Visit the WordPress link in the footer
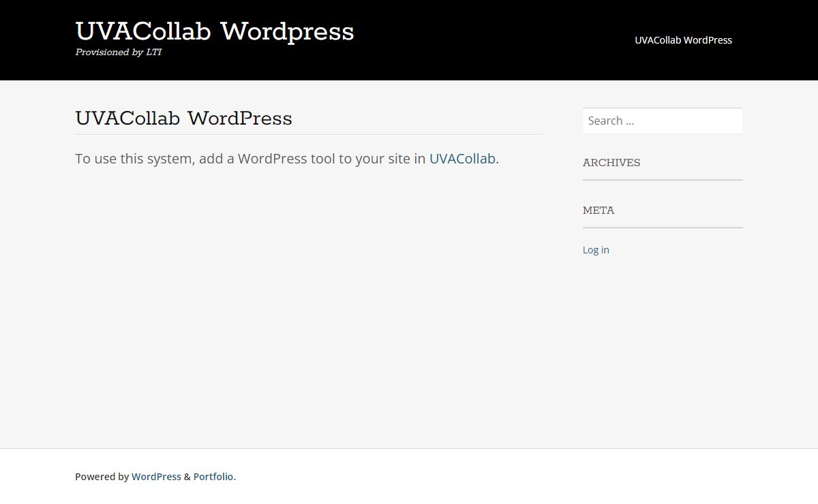818x504 pixels. tap(156, 477)
